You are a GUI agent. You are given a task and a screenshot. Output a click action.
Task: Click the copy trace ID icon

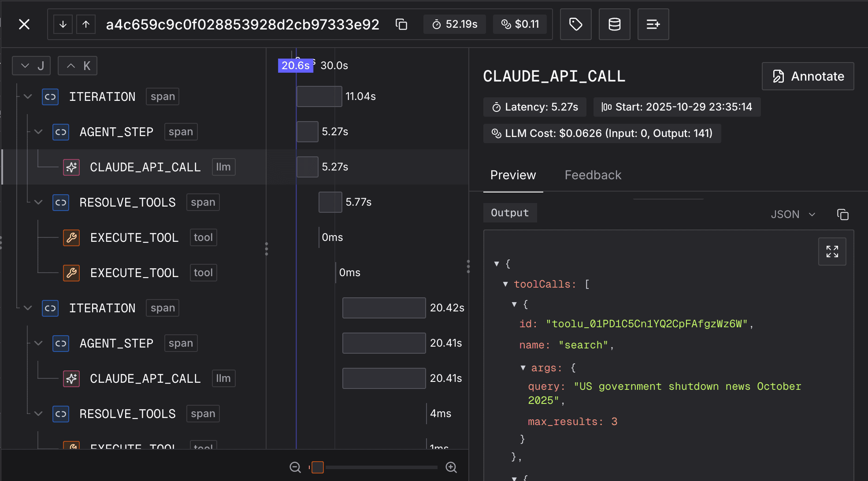(401, 24)
